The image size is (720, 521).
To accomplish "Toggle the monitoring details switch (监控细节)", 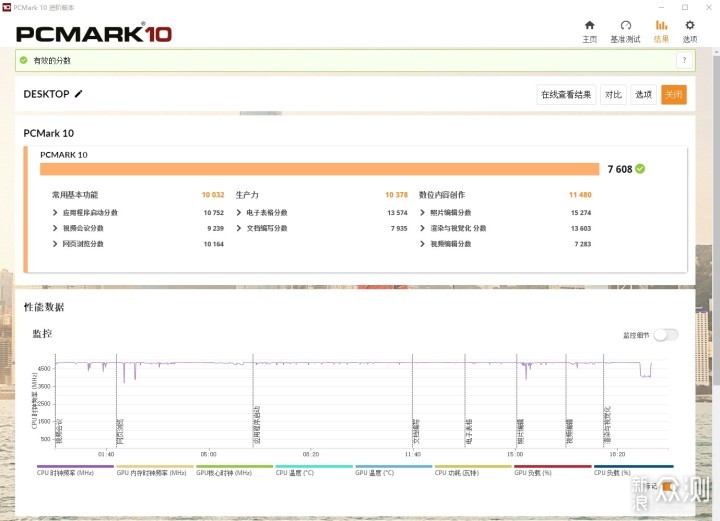I will [x=666, y=335].
